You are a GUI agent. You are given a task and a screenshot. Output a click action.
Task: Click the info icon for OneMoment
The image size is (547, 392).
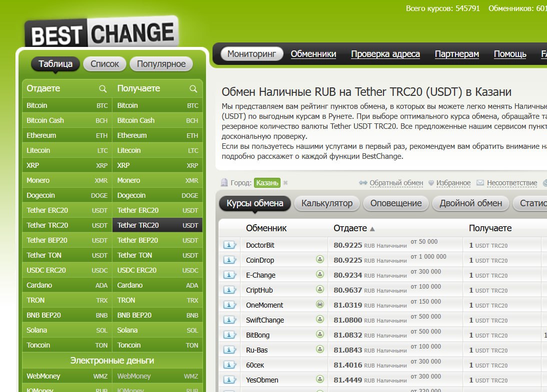229,305
